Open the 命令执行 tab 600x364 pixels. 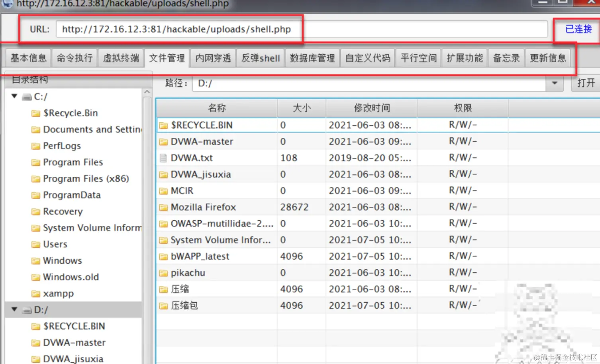tap(75, 58)
